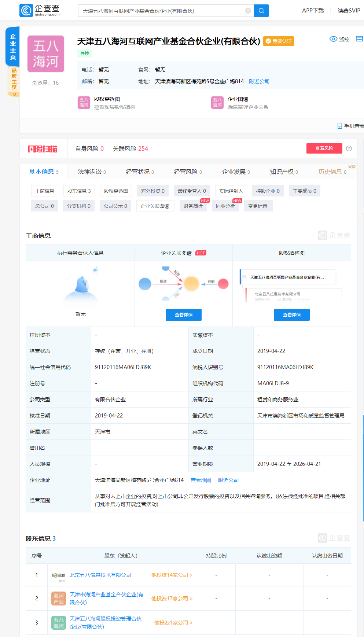Switch to the 经营风险 tab
The height and width of the screenshot is (637, 364).
coord(188,172)
